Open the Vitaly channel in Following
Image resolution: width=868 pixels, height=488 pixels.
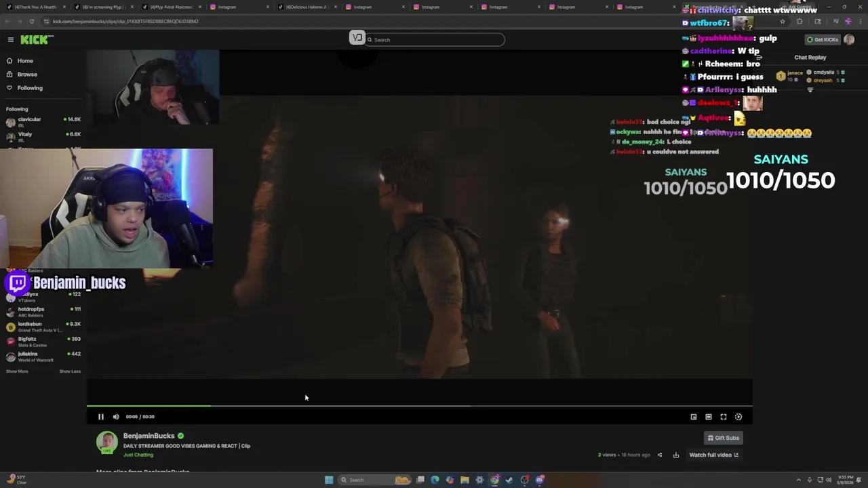[x=43, y=137]
